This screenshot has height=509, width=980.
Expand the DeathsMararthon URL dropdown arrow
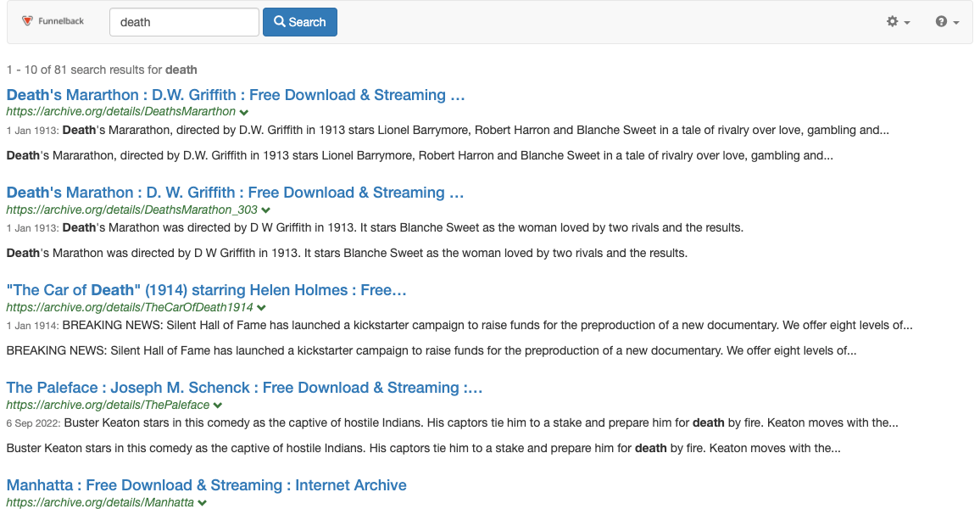point(244,112)
